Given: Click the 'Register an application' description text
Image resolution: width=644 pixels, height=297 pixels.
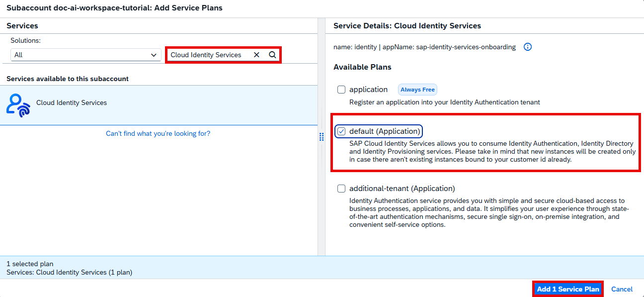Looking at the screenshot, I should tap(445, 102).
